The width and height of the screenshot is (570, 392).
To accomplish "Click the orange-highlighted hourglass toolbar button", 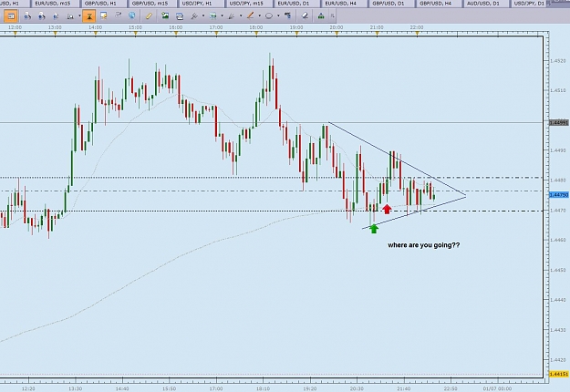I will [89, 16].
